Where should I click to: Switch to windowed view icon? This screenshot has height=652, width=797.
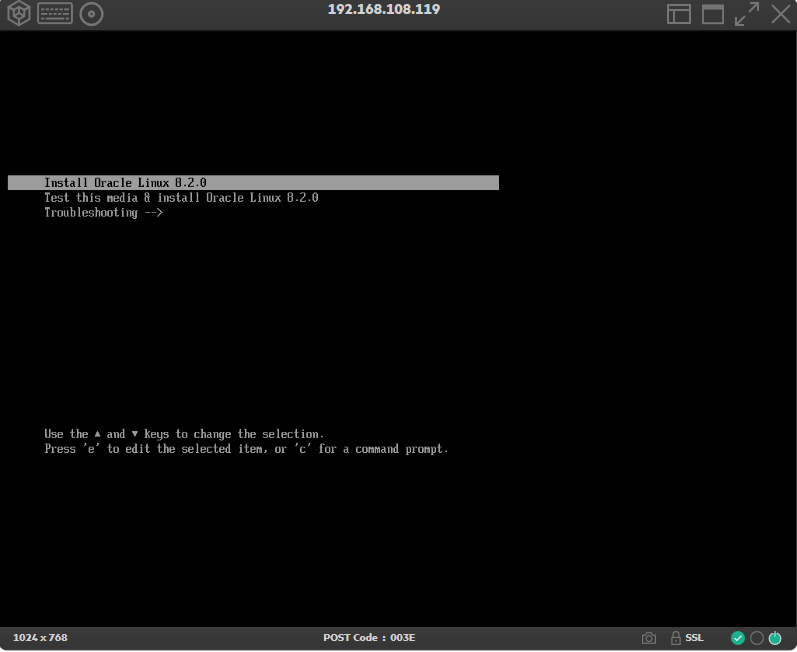coord(713,14)
